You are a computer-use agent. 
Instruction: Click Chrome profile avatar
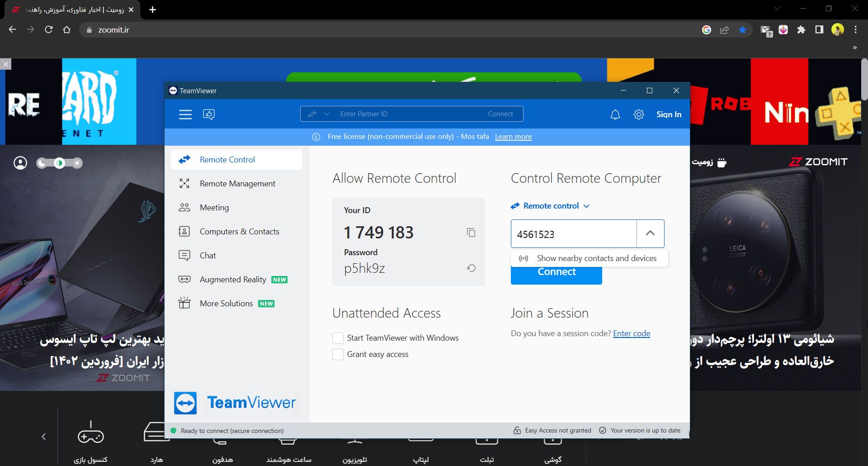click(x=838, y=30)
